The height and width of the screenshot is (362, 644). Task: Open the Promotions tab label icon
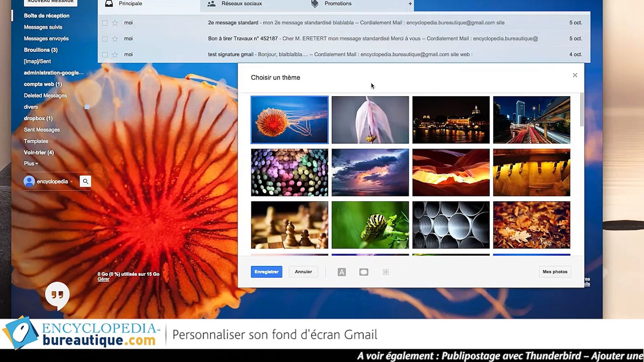pyautogui.click(x=315, y=3)
